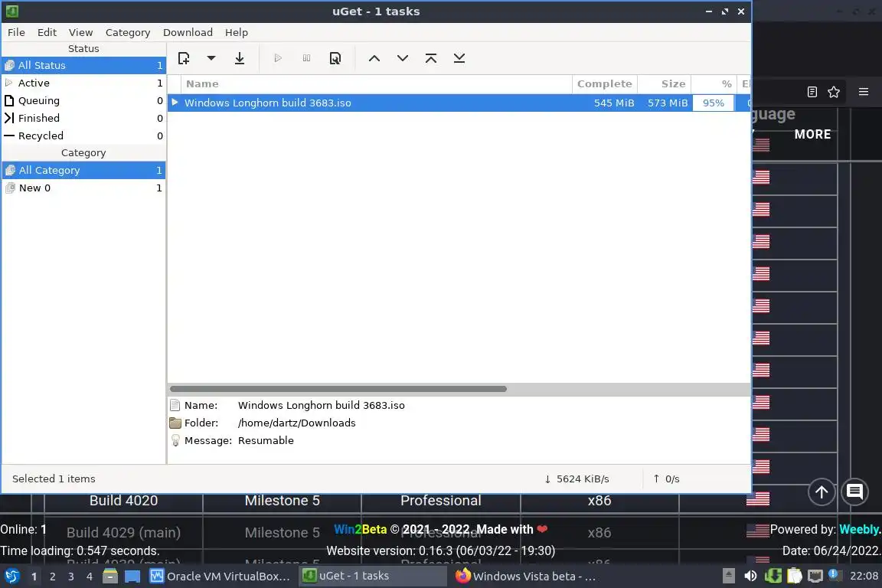The width and height of the screenshot is (882, 588).
Task: Open the View menu
Action: 81,33
